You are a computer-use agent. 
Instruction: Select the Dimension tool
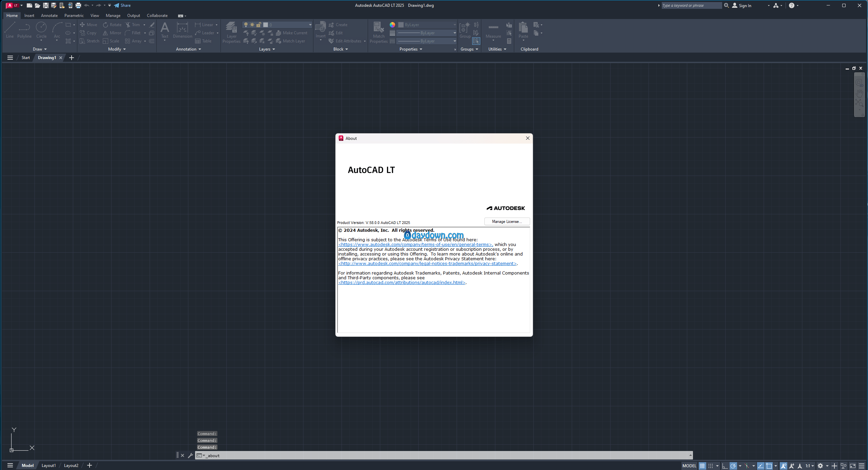point(182,30)
